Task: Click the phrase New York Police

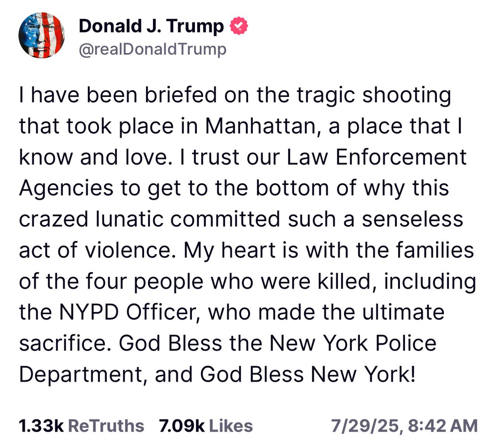Action: click(x=353, y=343)
